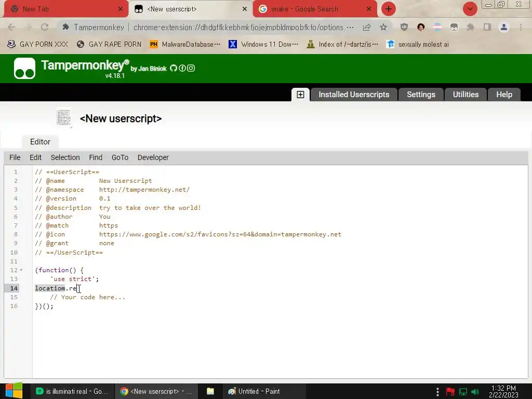
Task: Open the Developer menu
Action: (x=153, y=157)
